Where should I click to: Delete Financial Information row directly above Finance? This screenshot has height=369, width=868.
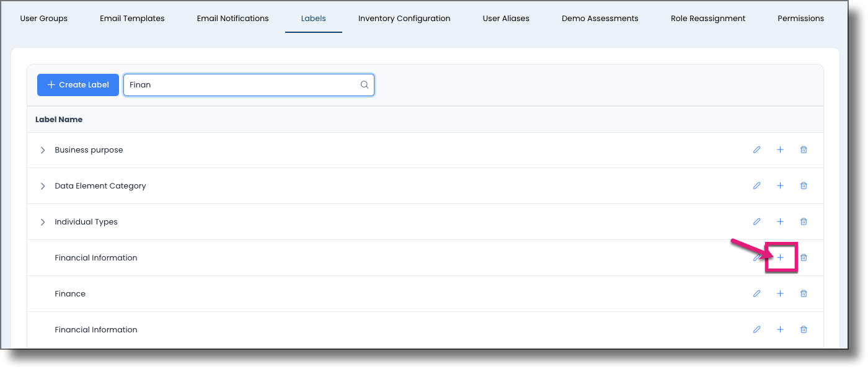click(x=804, y=258)
